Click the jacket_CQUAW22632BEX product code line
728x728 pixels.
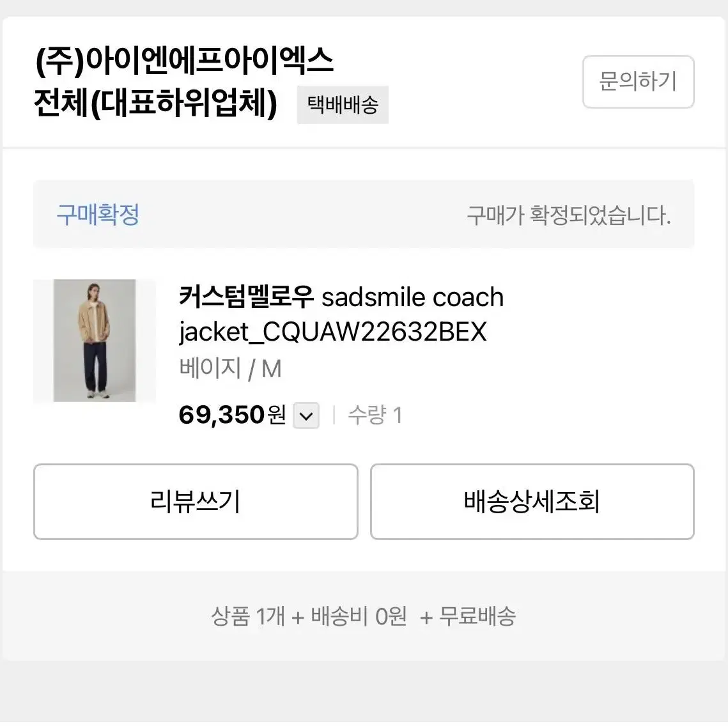click(333, 332)
